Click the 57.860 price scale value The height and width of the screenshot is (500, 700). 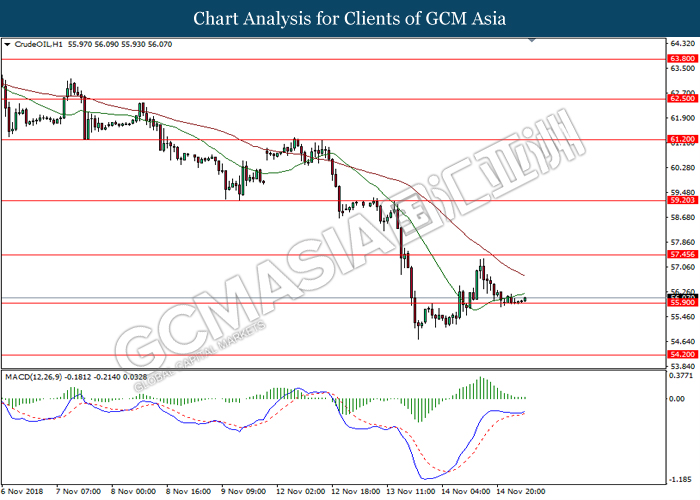coord(683,242)
